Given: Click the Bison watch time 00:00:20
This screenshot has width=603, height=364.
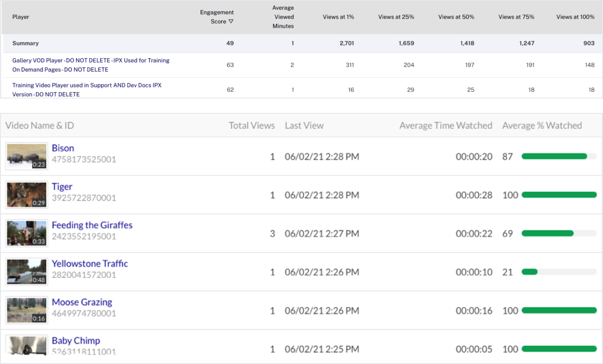Looking at the screenshot, I should pos(474,157).
